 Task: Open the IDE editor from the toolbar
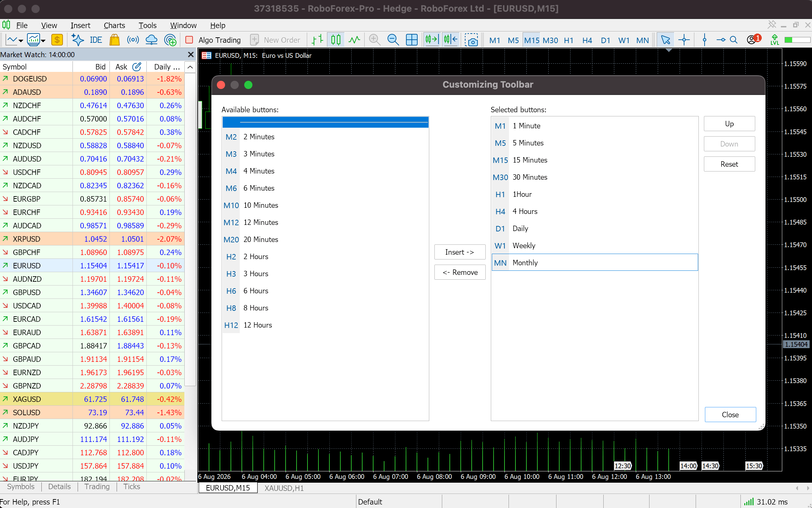96,40
